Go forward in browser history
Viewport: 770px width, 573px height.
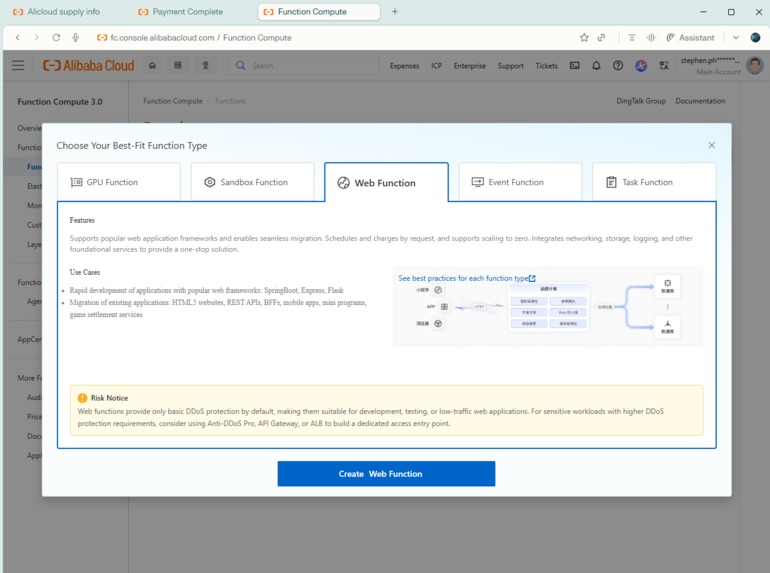[36, 37]
